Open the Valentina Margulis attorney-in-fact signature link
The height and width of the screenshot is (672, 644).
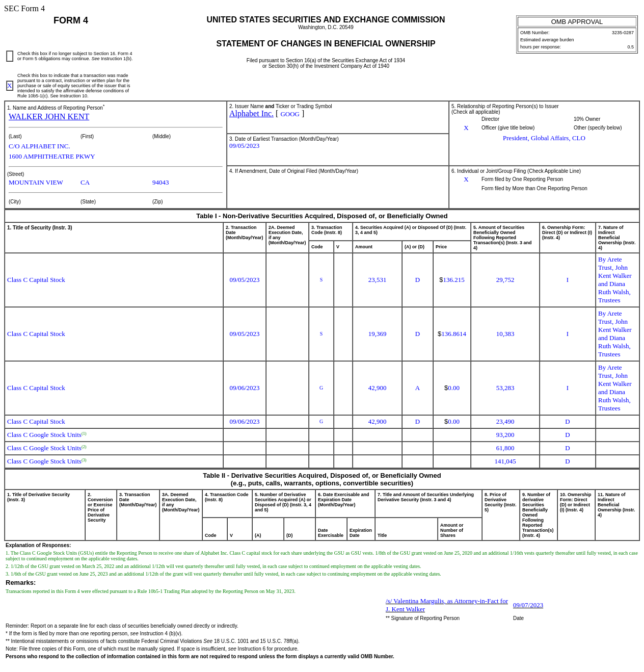click(x=447, y=605)
